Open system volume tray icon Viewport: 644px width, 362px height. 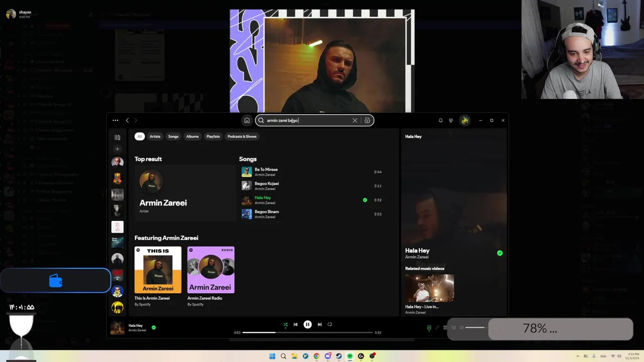618,356
